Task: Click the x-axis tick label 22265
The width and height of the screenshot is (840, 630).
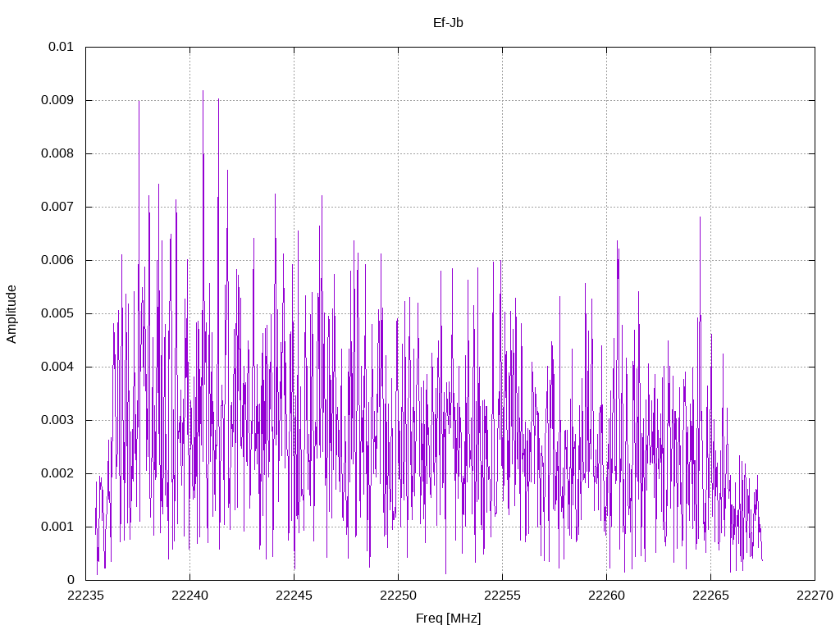Action: click(711, 596)
